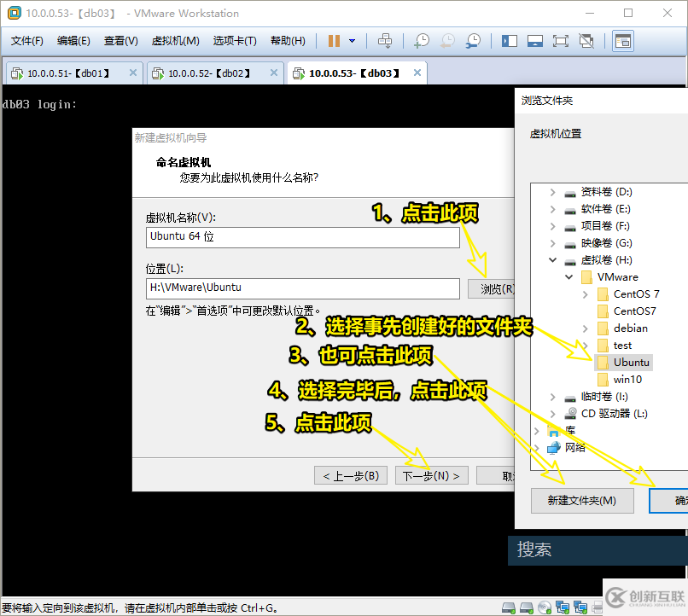
Task: Open the 查看(V) menu
Action: 120,41
